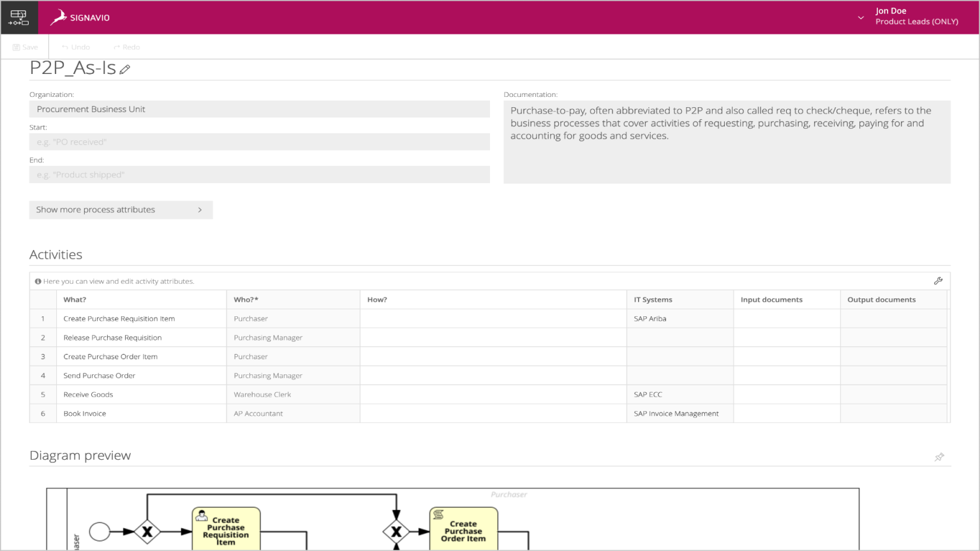Edit the How cell for Receive Goods
980x551 pixels.
pos(493,394)
